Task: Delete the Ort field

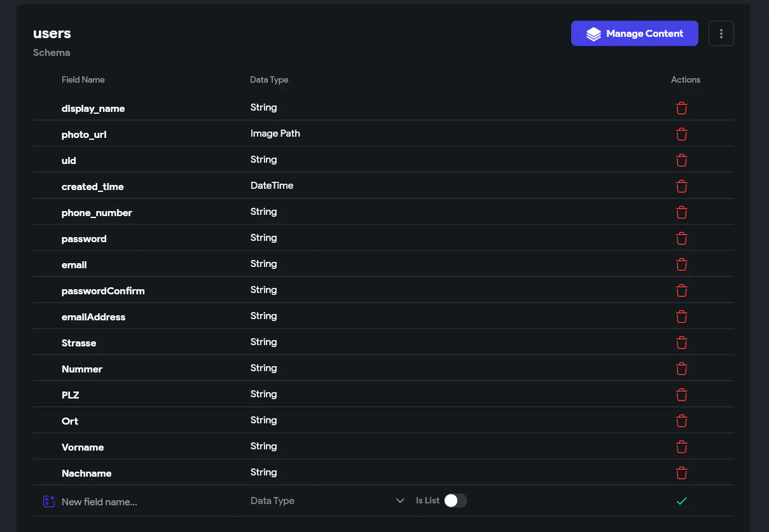Action: (x=681, y=421)
